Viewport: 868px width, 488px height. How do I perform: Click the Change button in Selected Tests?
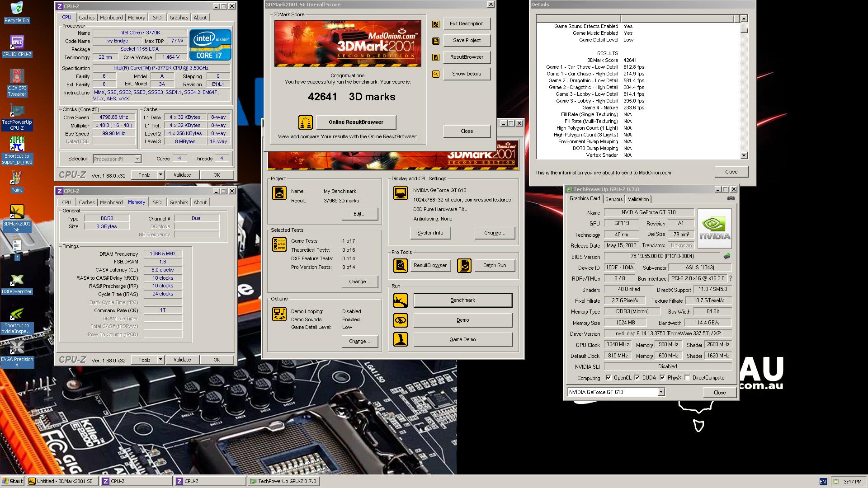359,282
